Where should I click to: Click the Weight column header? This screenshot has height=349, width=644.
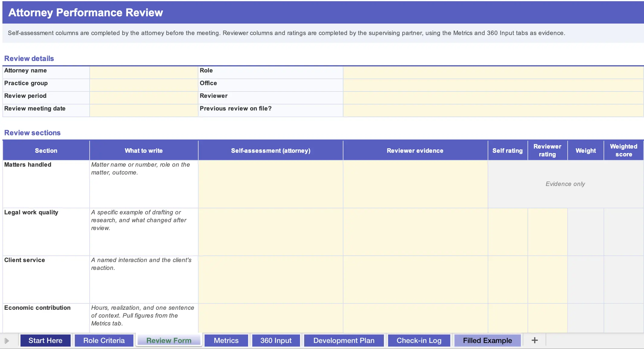[586, 150]
